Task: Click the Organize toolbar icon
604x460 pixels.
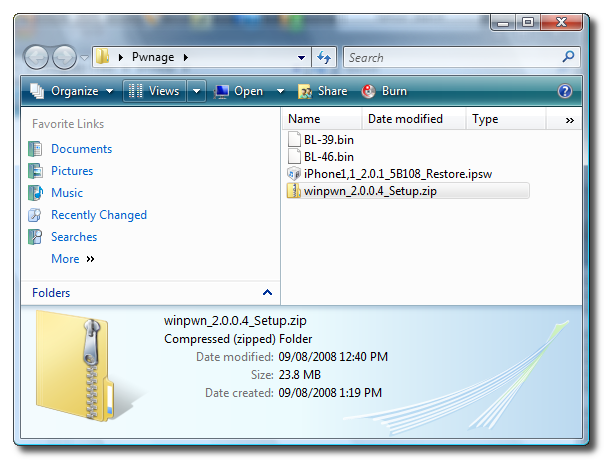Action: [x=37, y=91]
